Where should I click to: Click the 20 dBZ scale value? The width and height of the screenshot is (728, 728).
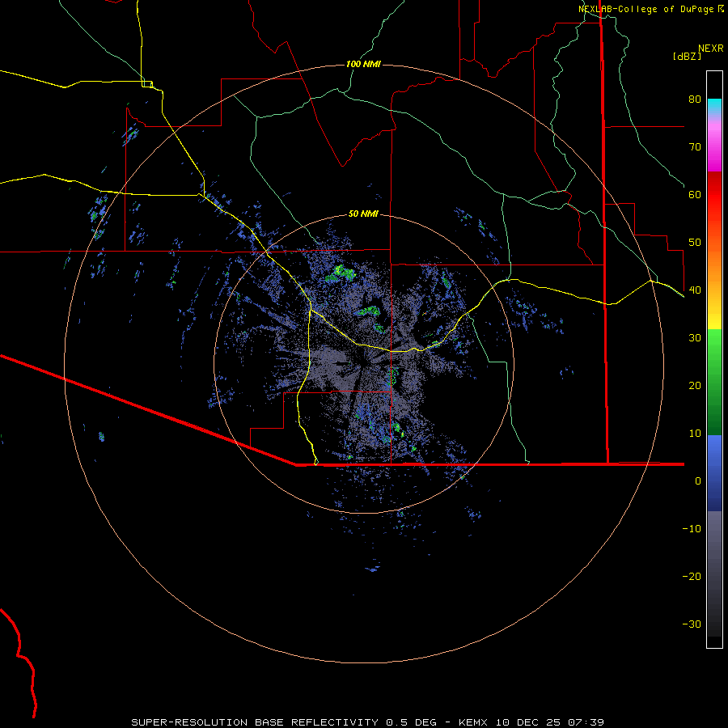click(x=695, y=386)
